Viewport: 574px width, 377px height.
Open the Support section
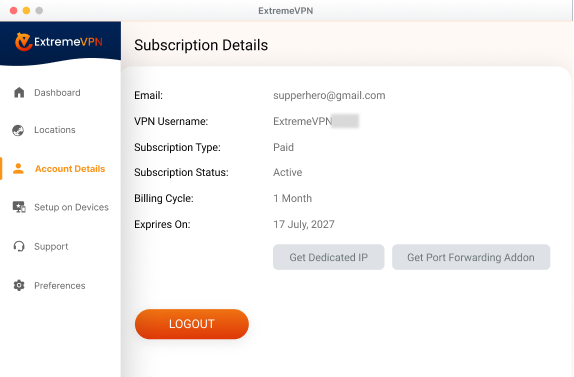(x=51, y=246)
